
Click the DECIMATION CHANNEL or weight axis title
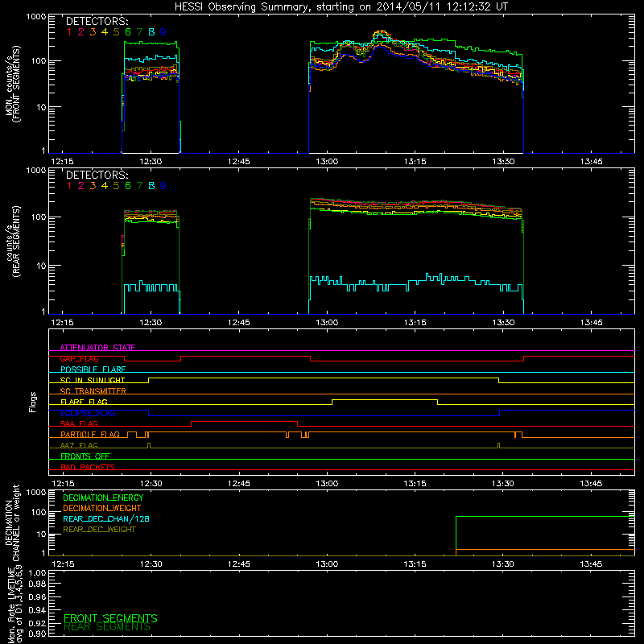(12, 522)
